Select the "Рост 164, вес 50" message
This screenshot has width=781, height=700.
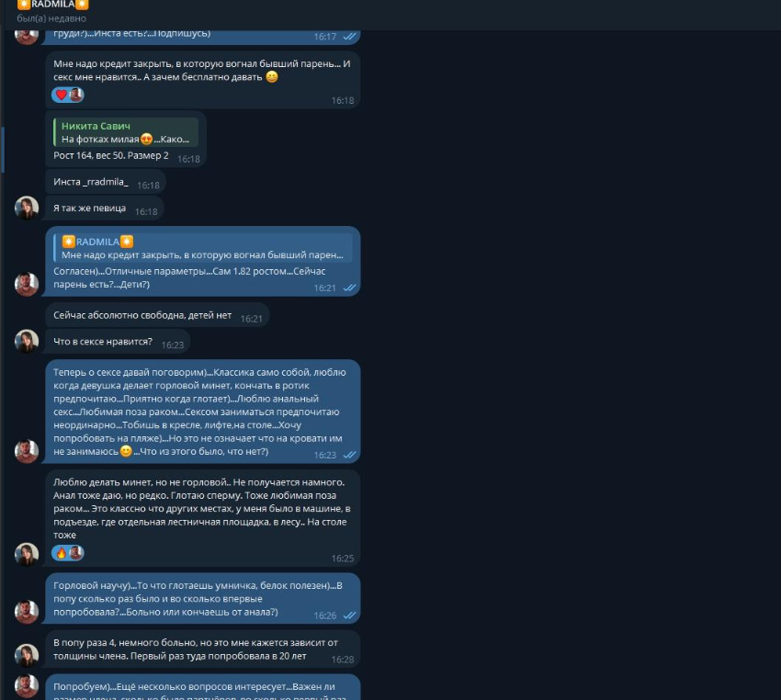point(126,139)
